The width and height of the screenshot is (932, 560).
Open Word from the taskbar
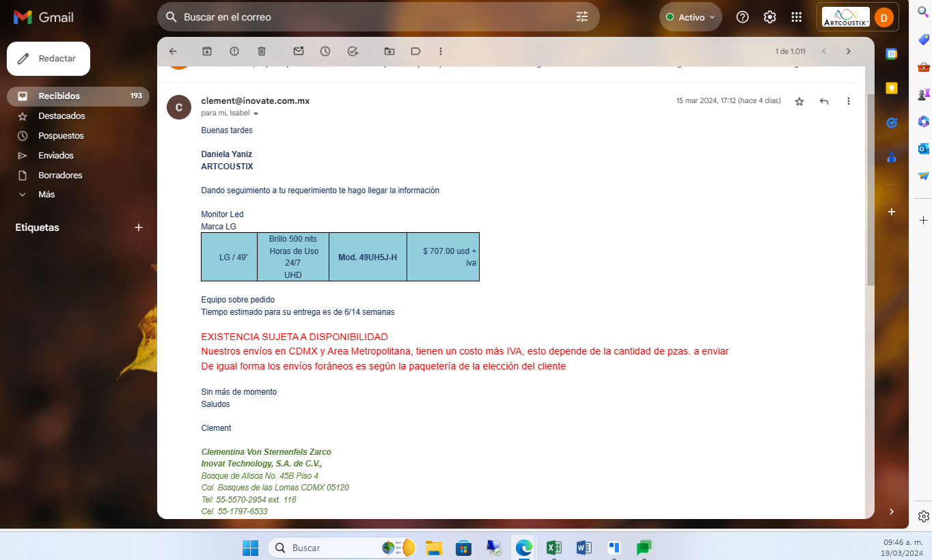point(584,548)
